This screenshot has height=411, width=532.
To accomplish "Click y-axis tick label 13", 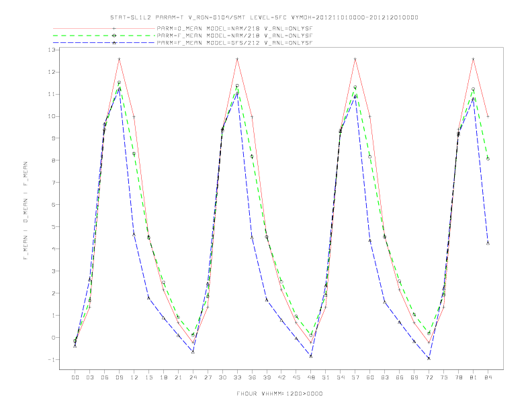I will tap(52, 50).
